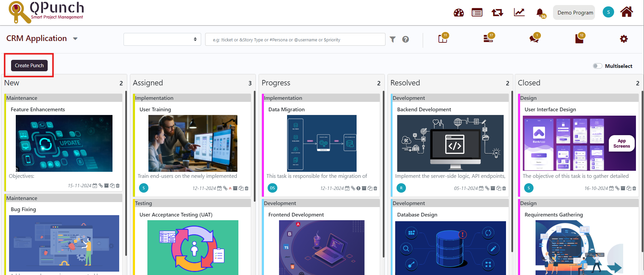
Task: Click the filter funnel icon
Action: point(393,39)
